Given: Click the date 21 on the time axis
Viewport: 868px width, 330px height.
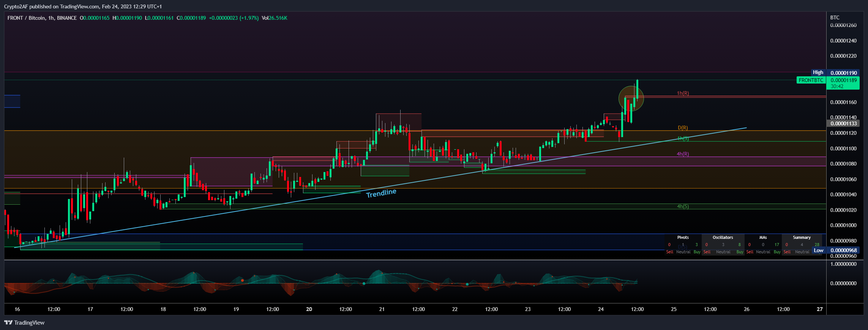Looking at the screenshot, I should pyautogui.click(x=382, y=309).
